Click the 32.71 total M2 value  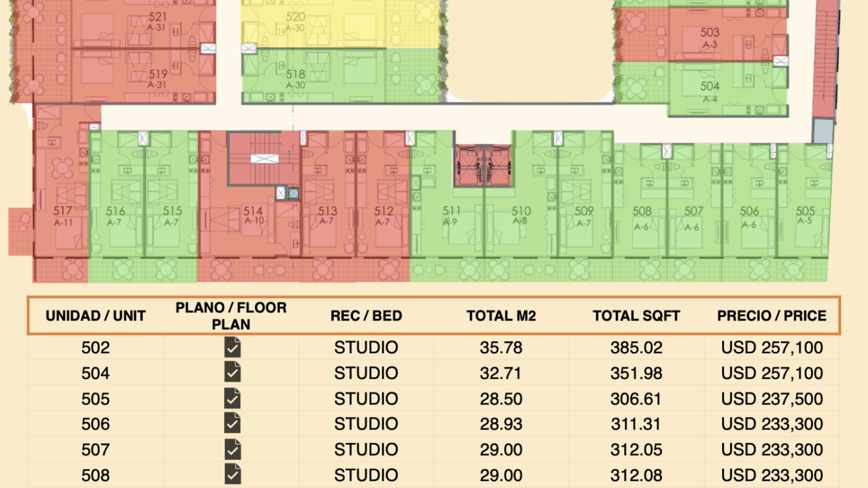(501, 374)
